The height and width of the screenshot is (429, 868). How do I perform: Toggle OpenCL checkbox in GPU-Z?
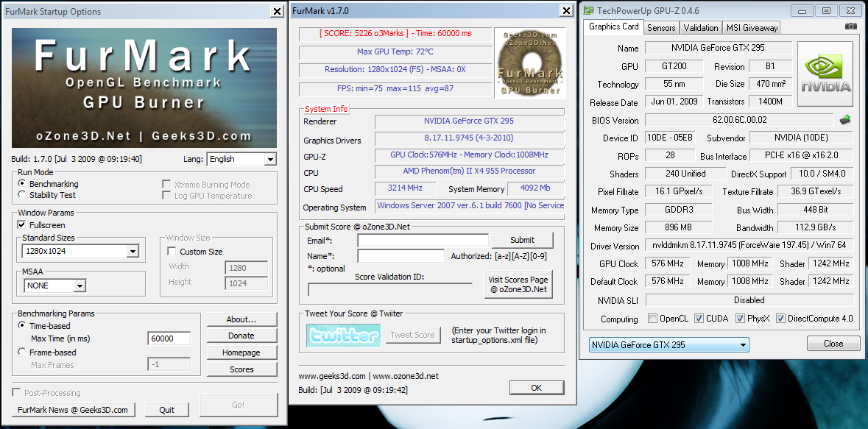point(653,319)
